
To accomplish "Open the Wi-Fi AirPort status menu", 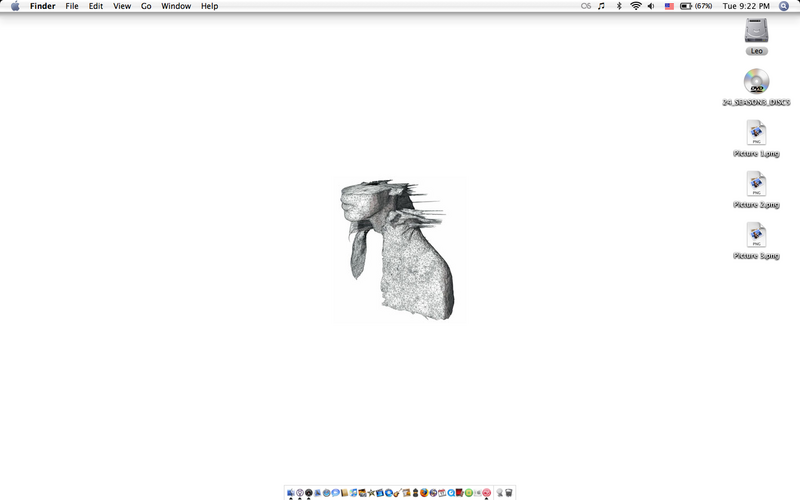I will tap(636, 6).
